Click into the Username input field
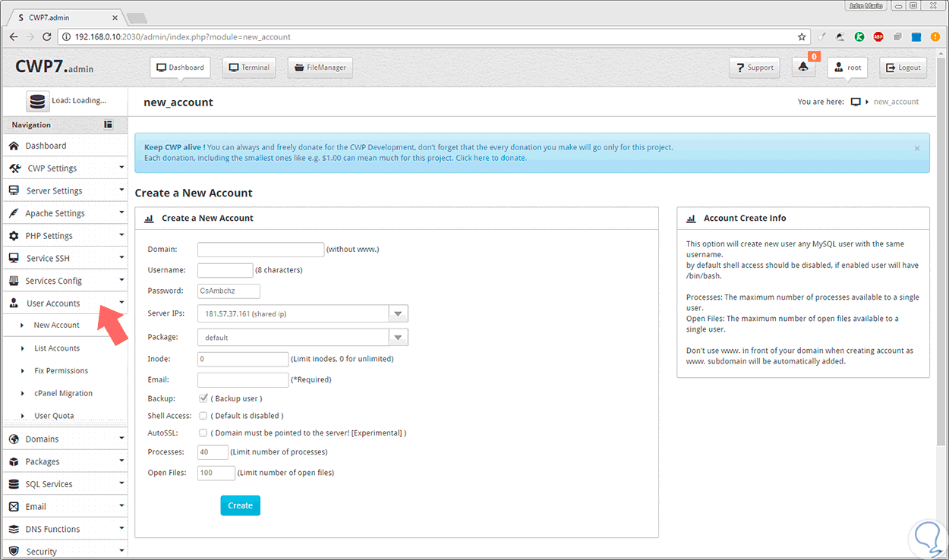Screen dimensions: 949x560 225,270
